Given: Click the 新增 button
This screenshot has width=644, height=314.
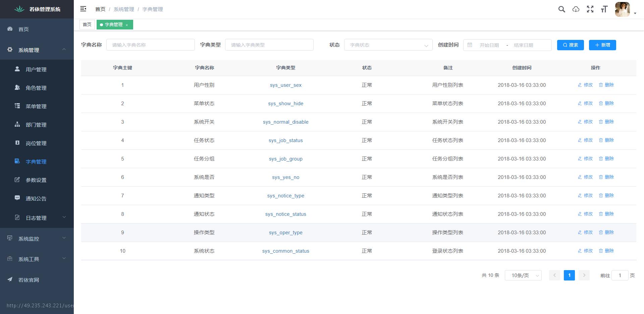Looking at the screenshot, I should click(602, 45).
